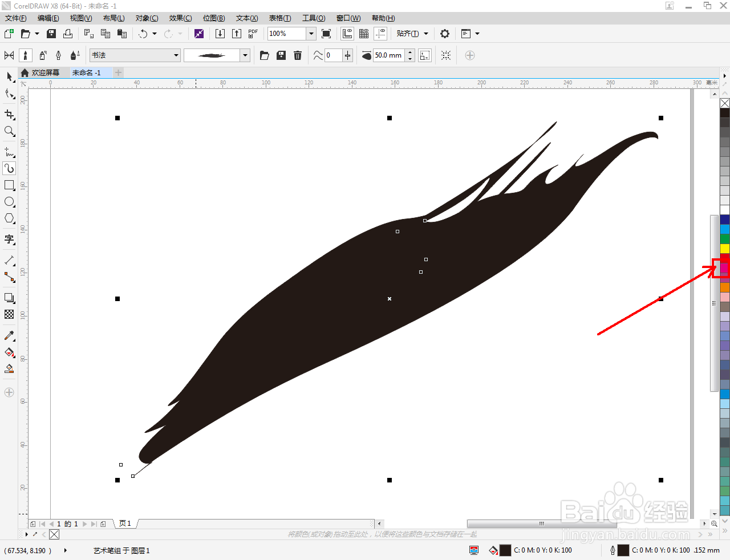Open the Options gear icon

445,34
